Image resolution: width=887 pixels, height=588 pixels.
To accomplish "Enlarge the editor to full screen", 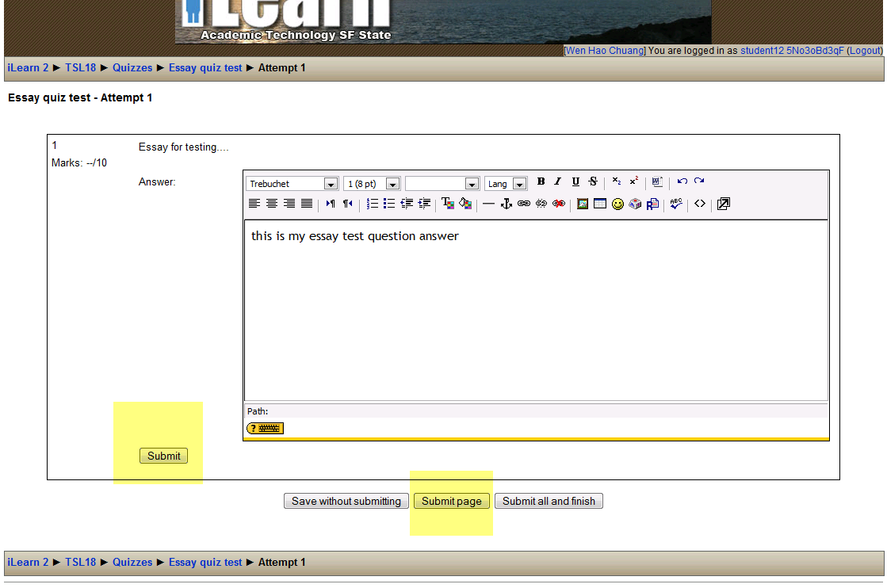I will coord(724,204).
